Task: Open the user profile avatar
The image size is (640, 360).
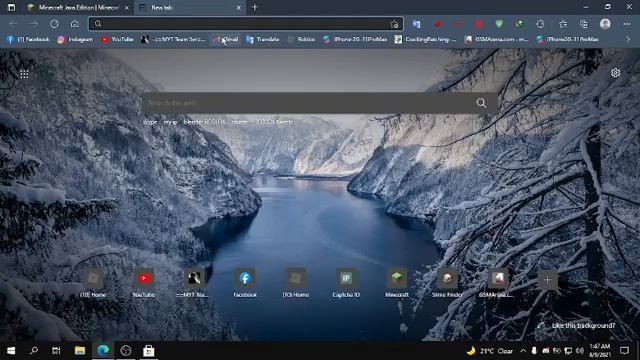Action: click(605, 24)
